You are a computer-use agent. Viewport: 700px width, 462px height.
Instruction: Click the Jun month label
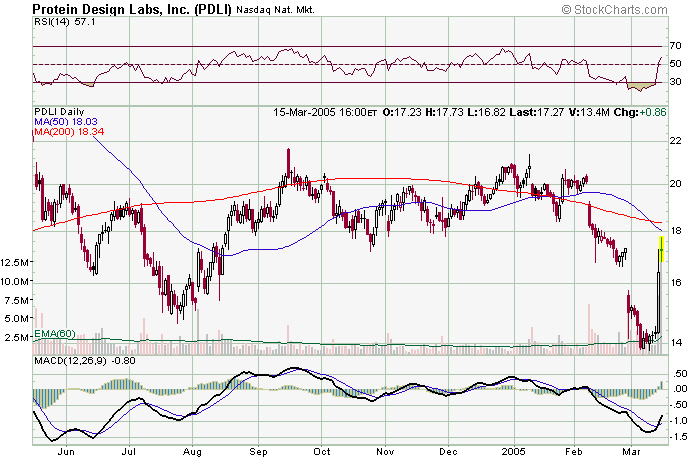pos(66,452)
